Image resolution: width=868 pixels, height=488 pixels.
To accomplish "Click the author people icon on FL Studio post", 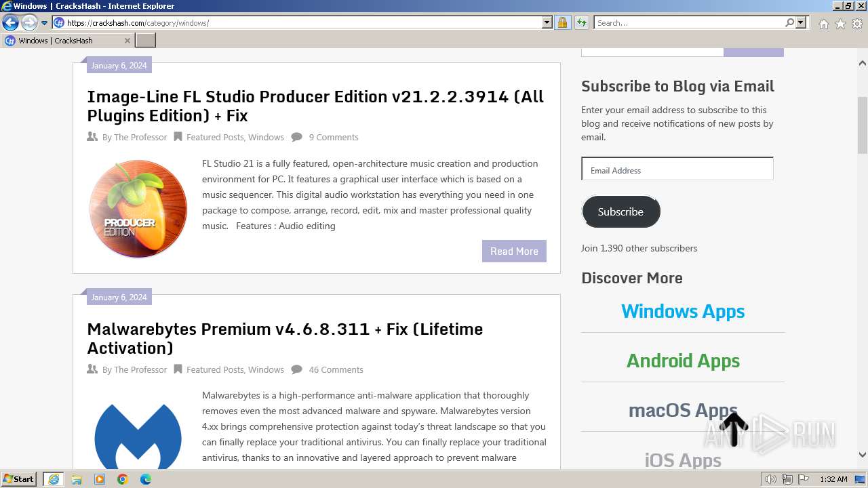I will (x=92, y=137).
